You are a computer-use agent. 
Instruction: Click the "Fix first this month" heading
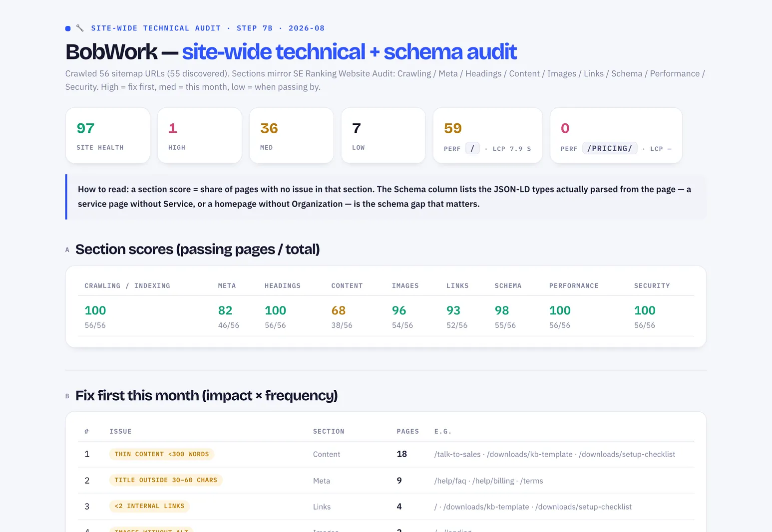[207, 395]
